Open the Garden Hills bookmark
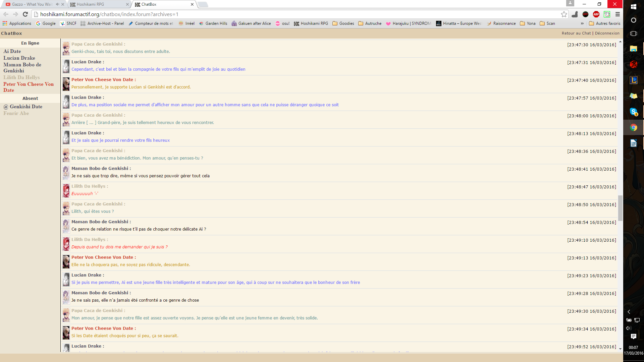The image size is (644, 362). (x=213, y=23)
